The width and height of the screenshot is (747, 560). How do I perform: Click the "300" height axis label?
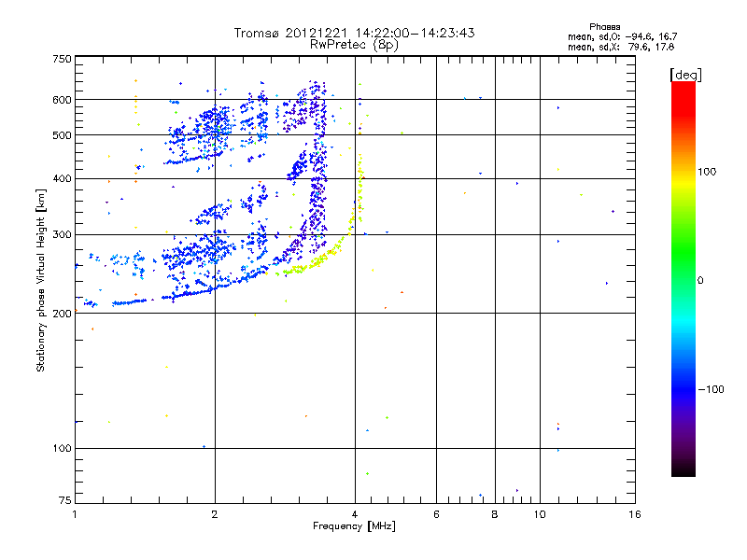pos(62,234)
